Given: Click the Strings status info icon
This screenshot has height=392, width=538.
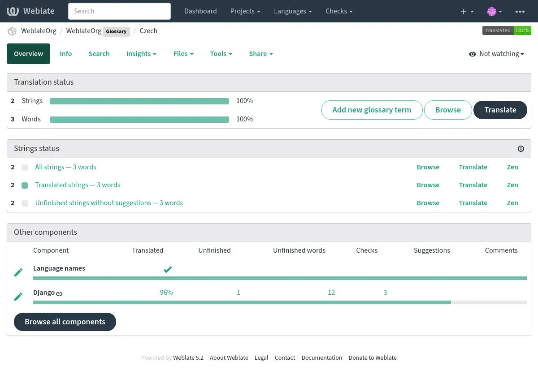Looking at the screenshot, I should (521, 149).
